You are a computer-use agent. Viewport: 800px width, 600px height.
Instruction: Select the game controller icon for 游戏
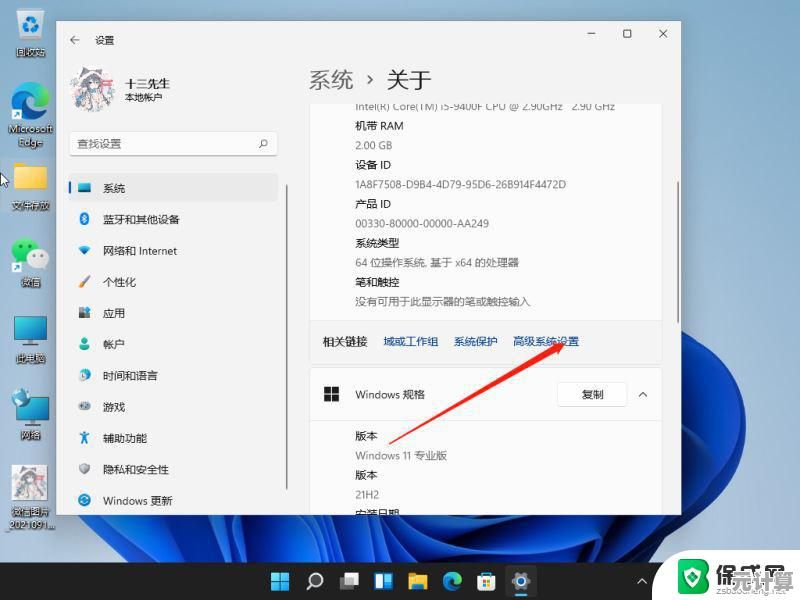click(84, 406)
